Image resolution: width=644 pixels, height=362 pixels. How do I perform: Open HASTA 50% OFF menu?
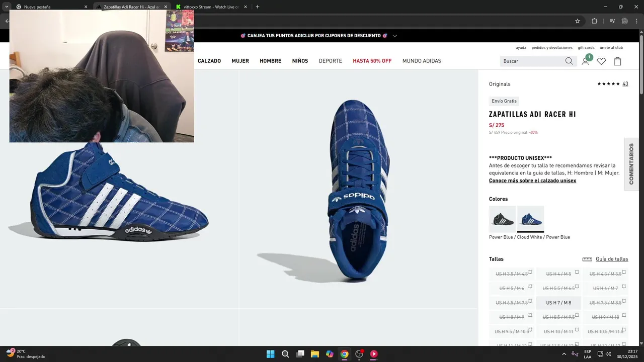pos(372,61)
